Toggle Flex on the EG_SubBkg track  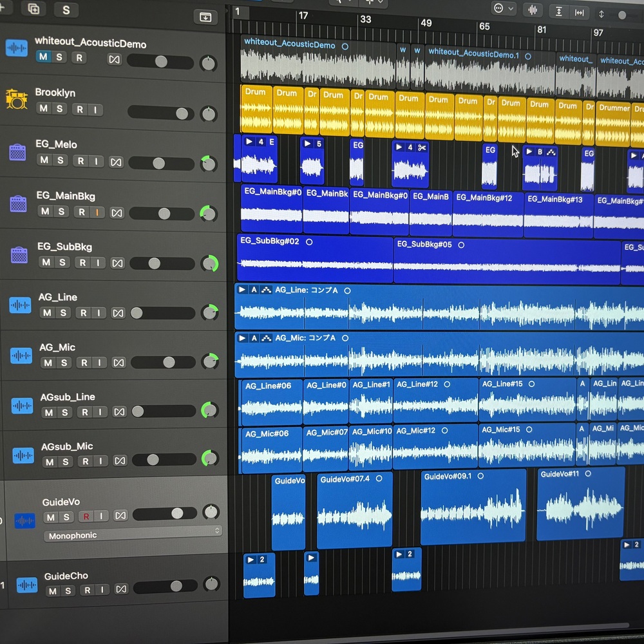(x=117, y=263)
